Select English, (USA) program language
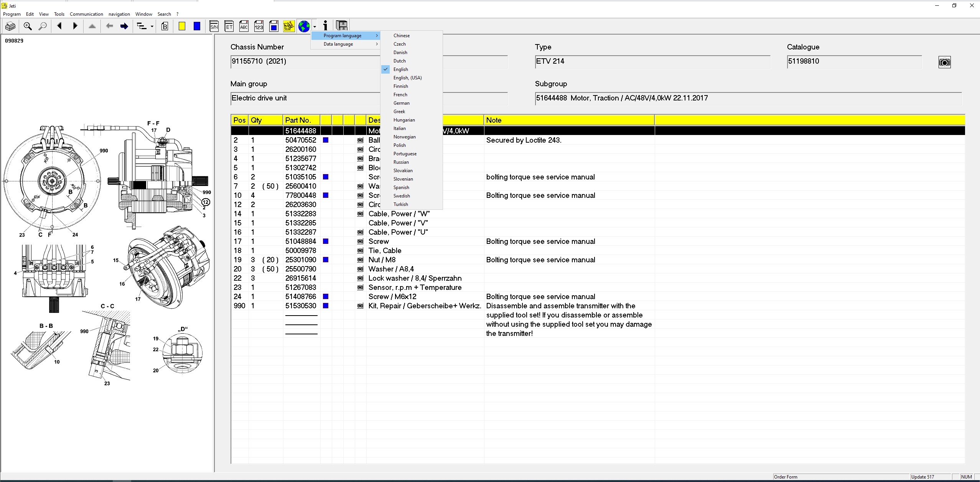Image resolution: width=980 pixels, height=482 pixels. click(x=412, y=78)
